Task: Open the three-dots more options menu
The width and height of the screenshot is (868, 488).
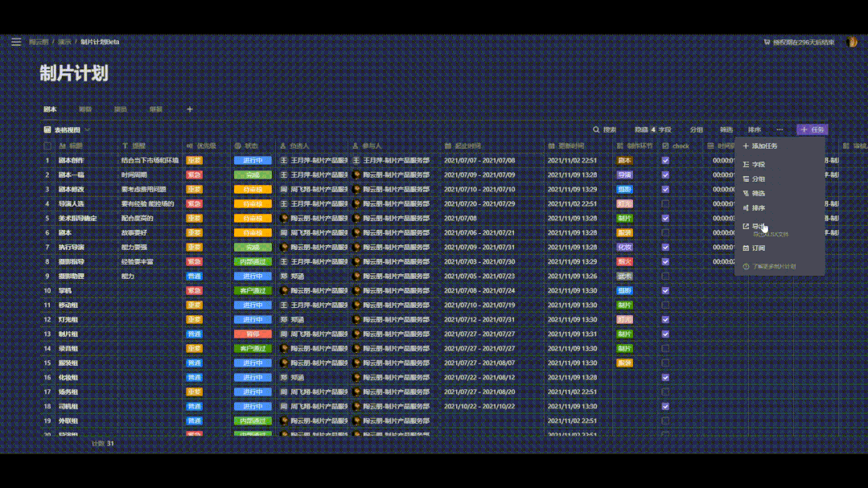Action: (780, 129)
